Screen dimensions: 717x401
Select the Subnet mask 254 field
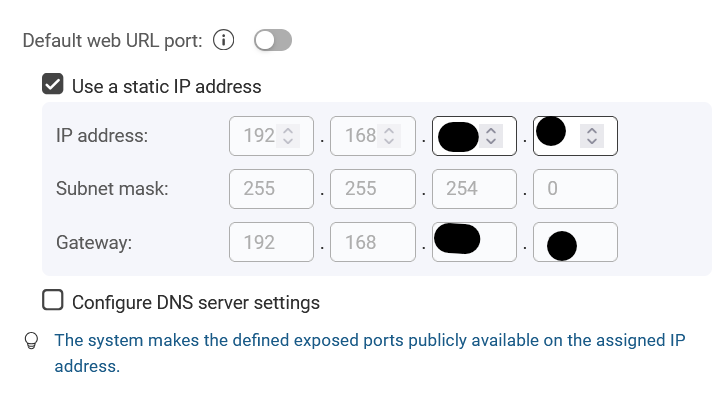[474, 189]
